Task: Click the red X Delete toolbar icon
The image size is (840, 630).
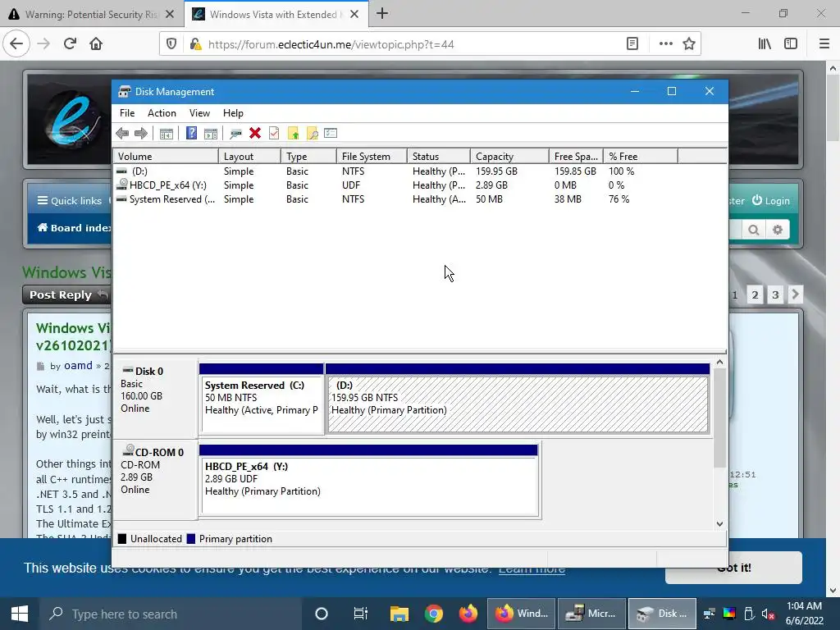Action: (255, 134)
